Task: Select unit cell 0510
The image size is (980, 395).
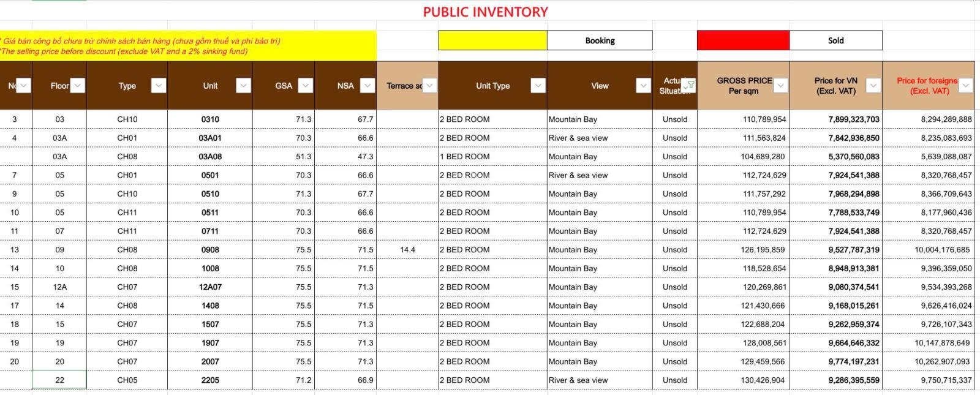Action: 210,194
